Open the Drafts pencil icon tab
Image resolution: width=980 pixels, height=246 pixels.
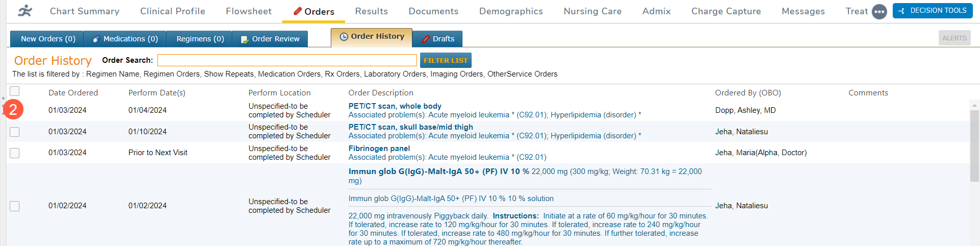click(x=426, y=39)
